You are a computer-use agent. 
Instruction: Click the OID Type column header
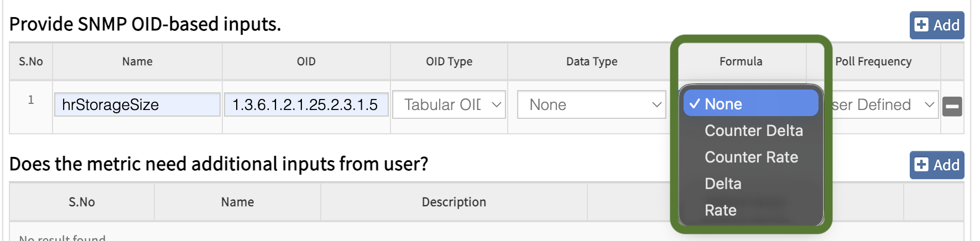449,61
